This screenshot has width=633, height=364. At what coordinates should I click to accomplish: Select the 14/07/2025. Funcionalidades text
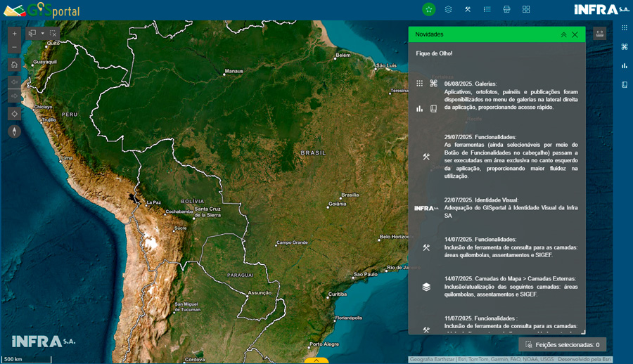tap(480, 240)
